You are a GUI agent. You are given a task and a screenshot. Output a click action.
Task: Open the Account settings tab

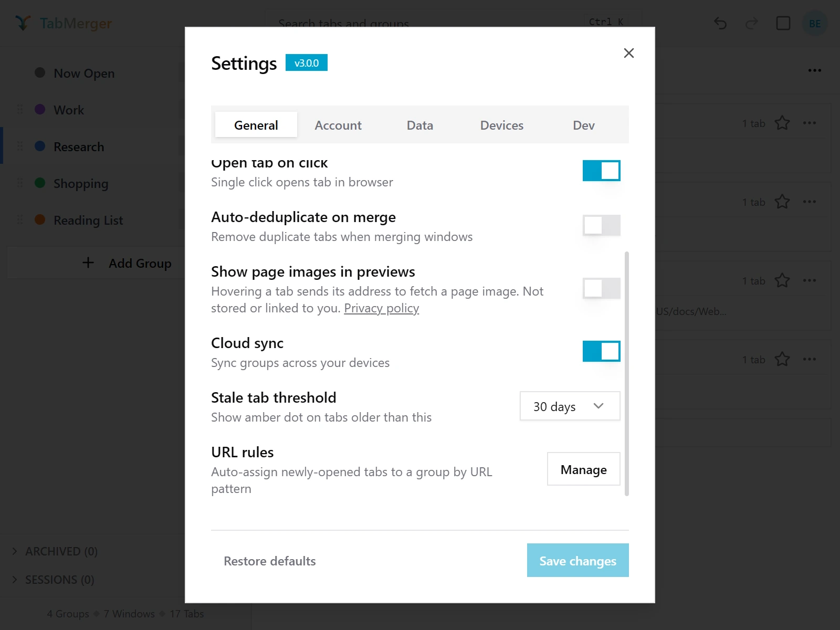tap(338, 125)
